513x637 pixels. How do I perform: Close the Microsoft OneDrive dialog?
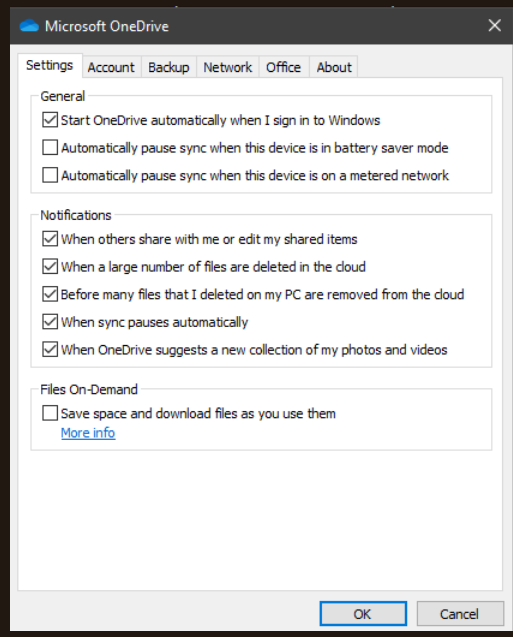click(x=494, y=26)
